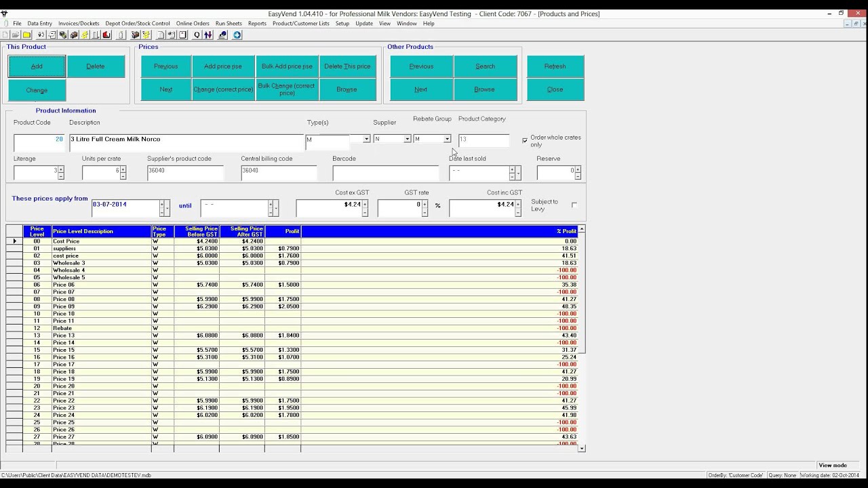This screenshot has height=488, width=868.
Task: Open Product/Customer Lists menu
Action: [301, 24]
